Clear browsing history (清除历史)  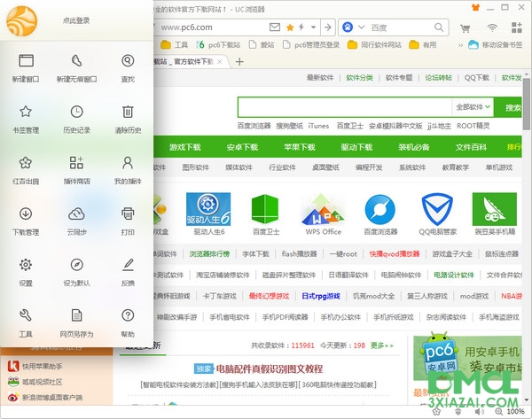click(x=128, y=120)
